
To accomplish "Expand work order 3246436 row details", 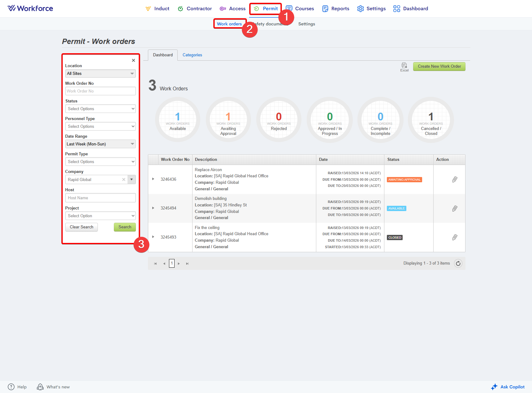I will 153,179.
